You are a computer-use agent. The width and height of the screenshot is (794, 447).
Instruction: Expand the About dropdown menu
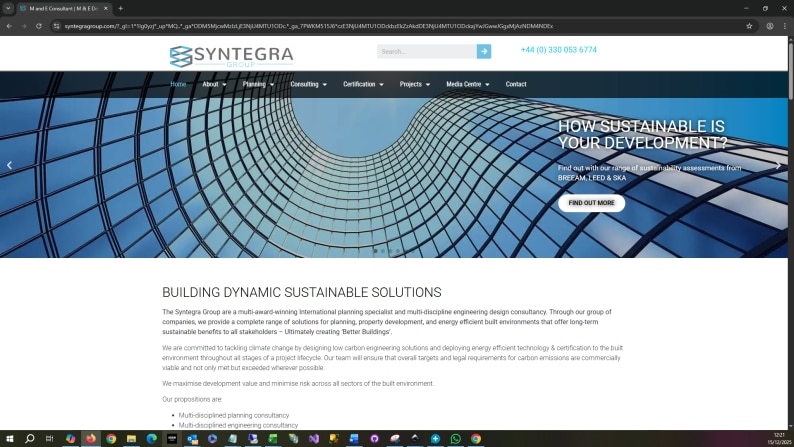click(x=214, y=85)
